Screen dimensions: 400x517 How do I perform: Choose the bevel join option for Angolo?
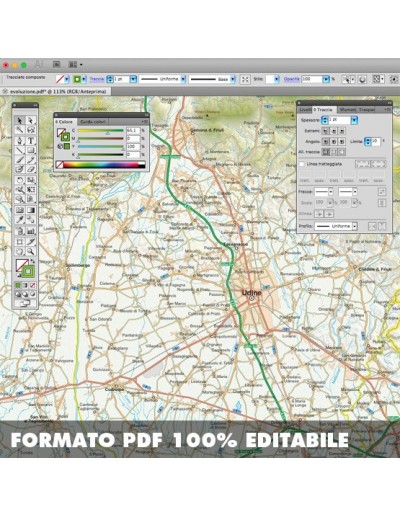click(342, 142)
